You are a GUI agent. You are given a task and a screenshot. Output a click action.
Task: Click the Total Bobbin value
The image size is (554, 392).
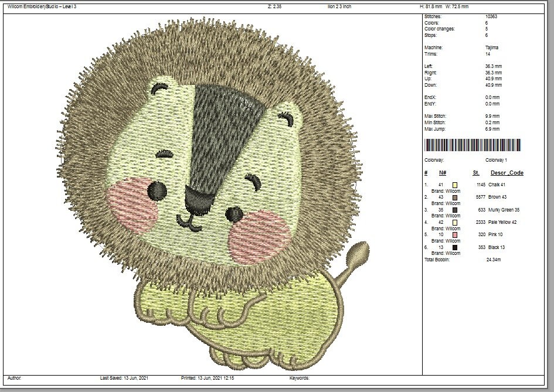click(494, 260)
